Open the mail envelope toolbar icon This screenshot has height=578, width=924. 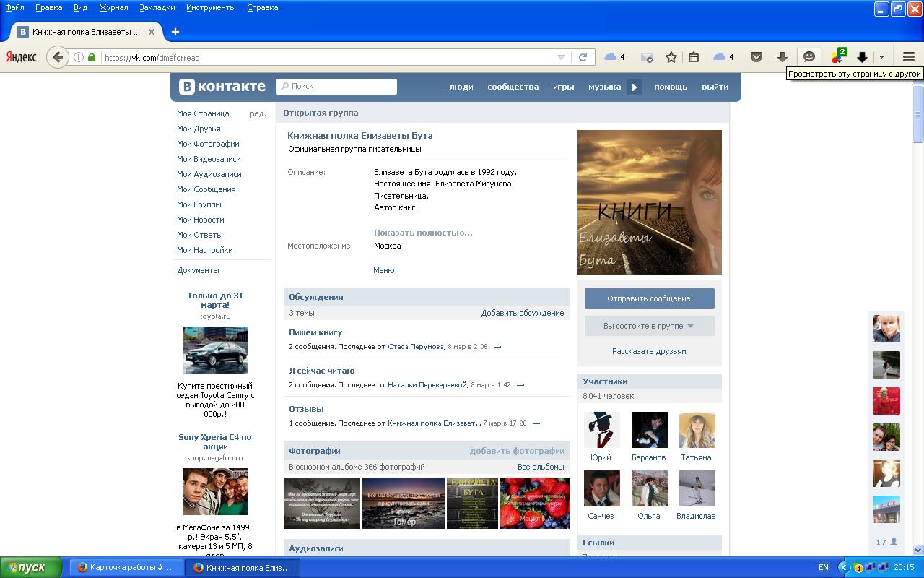tap(647, 57)
